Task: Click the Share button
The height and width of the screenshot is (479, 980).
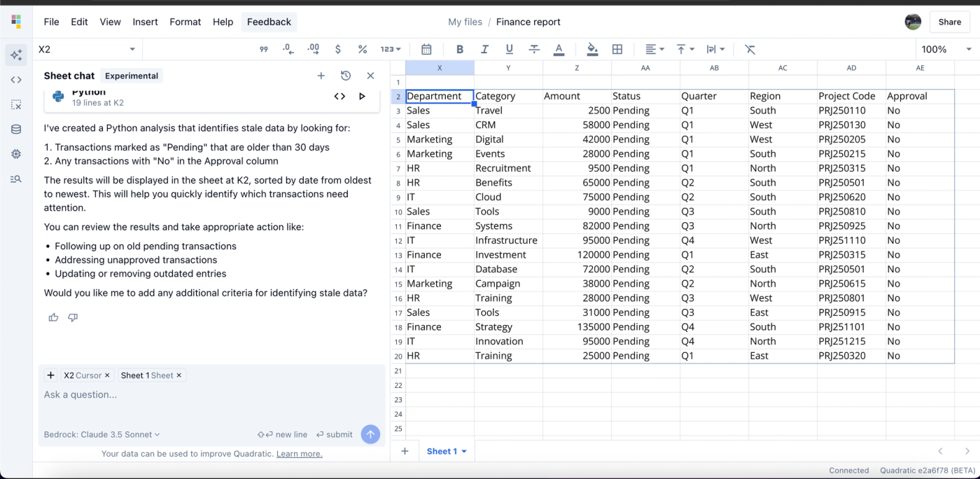Action: click(x=949, y=22)
